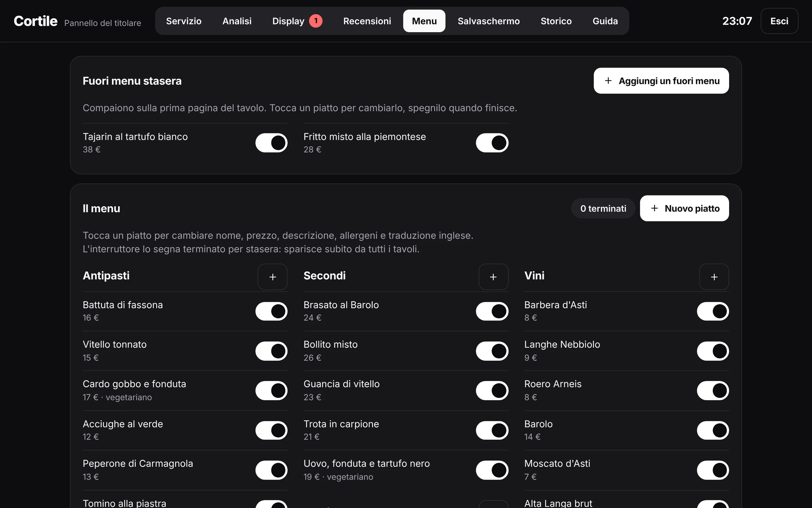Viewport: 812px width, 508px height.
Task: Toggle Tajarin al tartufo bianco off
Action: pyautogui.click(x=271, y=143)
